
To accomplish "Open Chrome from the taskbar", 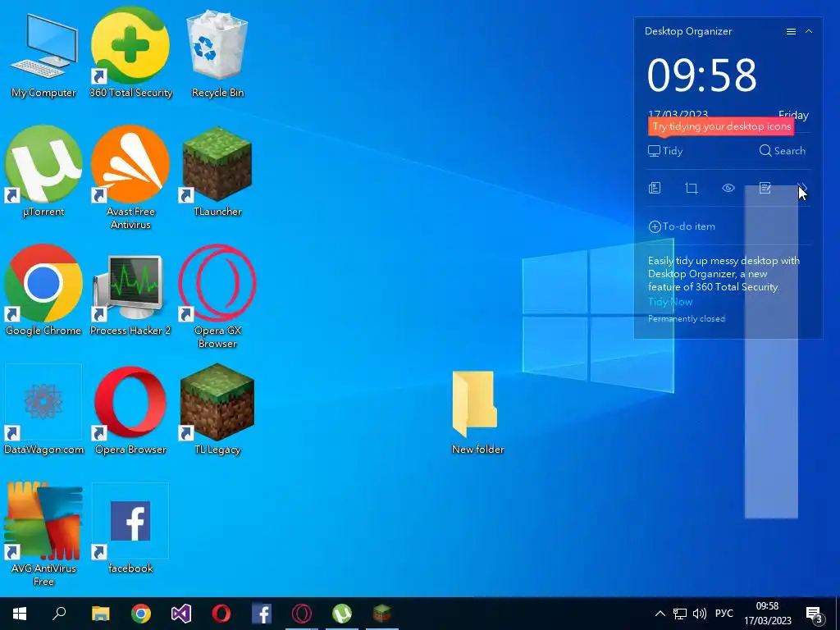I will pos(141,614).
